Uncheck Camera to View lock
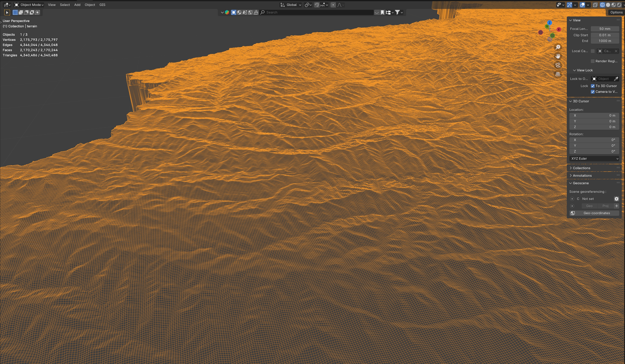625x364 pixels. [x=593, y=92]
